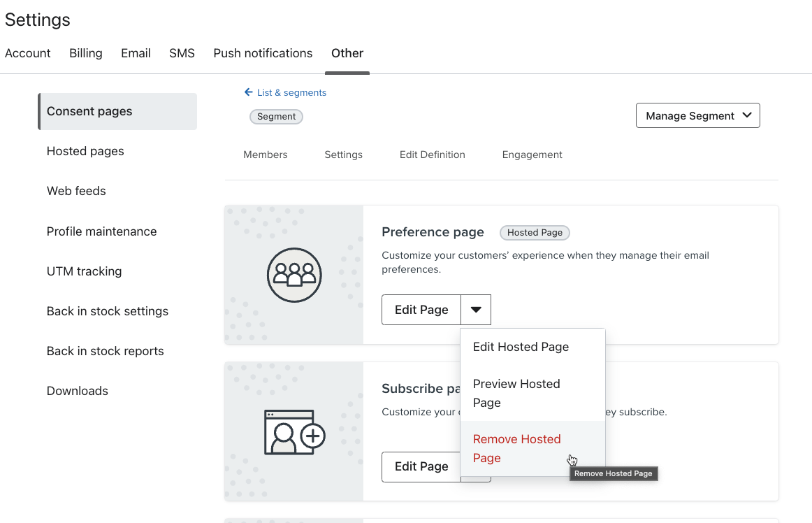Click the Edit Page button on Preference page
This screenshot has height=523, width=812.
[421, 309]
